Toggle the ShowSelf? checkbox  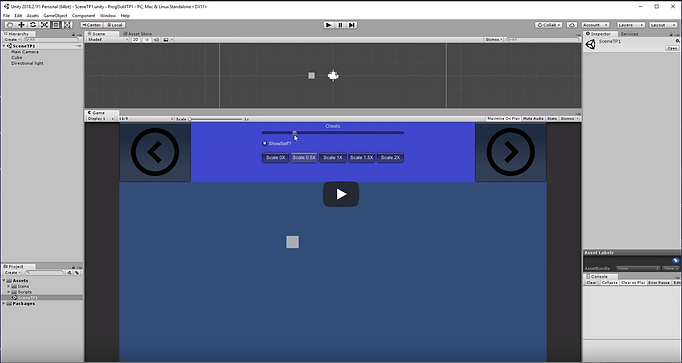(264, 143)
